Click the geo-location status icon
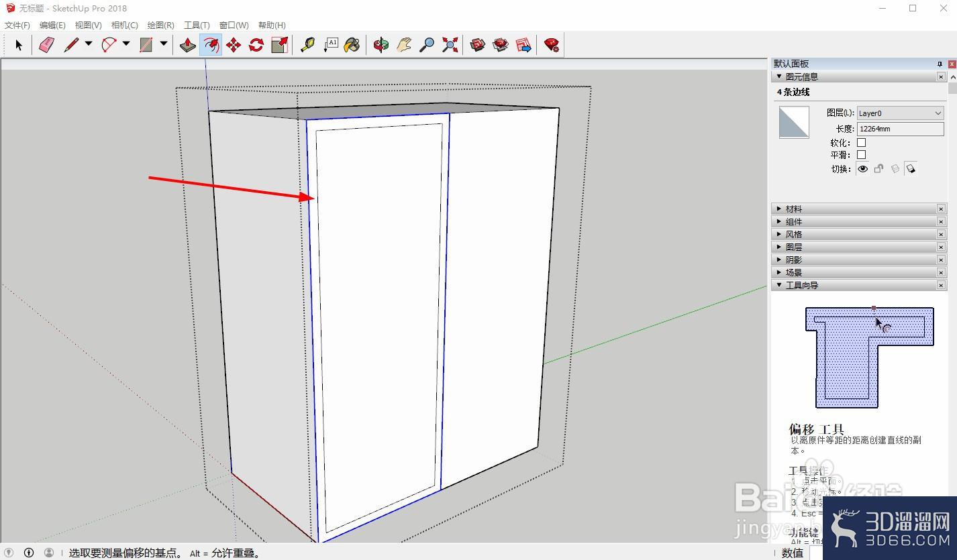 tap(9, 553)
